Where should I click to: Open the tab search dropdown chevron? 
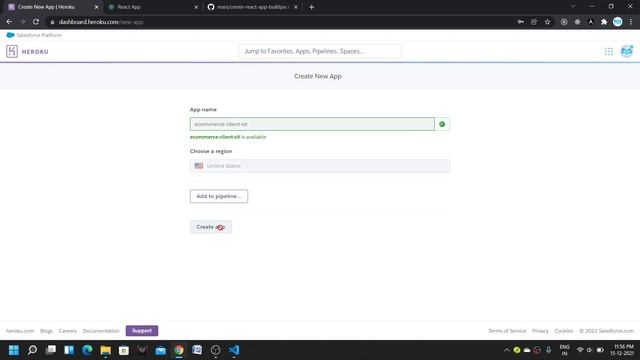(x=573, y=7)
